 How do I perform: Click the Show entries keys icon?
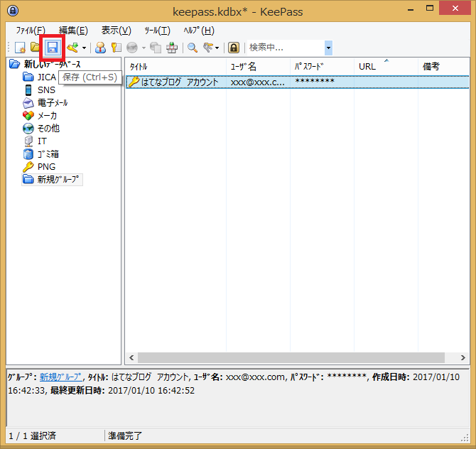208,48
